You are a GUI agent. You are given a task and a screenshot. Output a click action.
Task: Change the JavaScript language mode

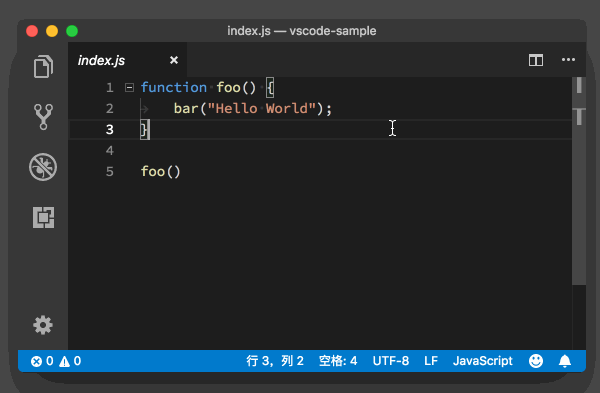pyautogui.click(x=483, y=361)
